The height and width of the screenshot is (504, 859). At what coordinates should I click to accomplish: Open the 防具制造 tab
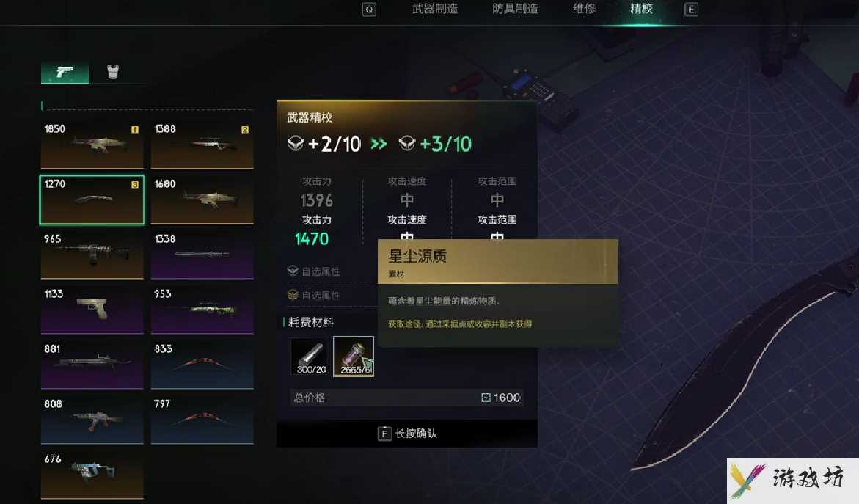coord(515,9)
